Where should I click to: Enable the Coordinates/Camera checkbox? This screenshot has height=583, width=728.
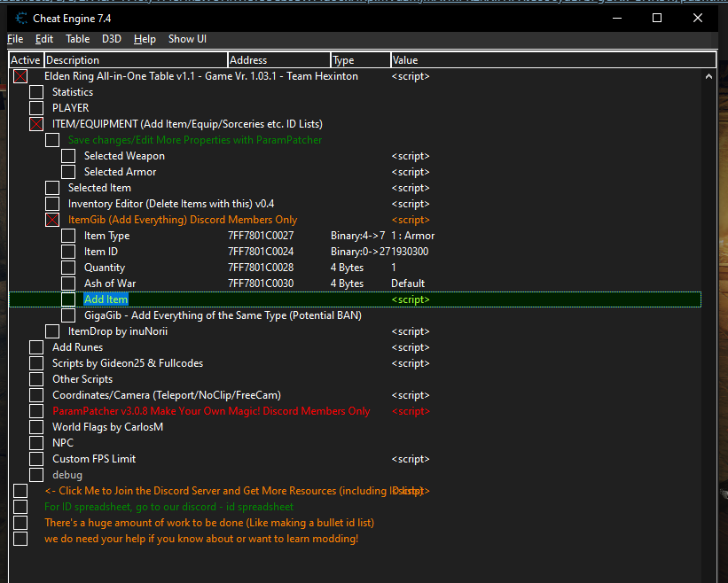coord(36,395)
